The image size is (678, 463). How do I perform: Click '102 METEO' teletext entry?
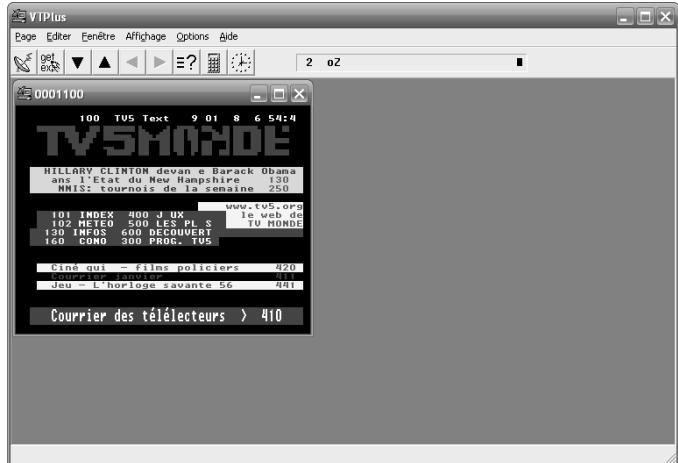tap(82, 224)
